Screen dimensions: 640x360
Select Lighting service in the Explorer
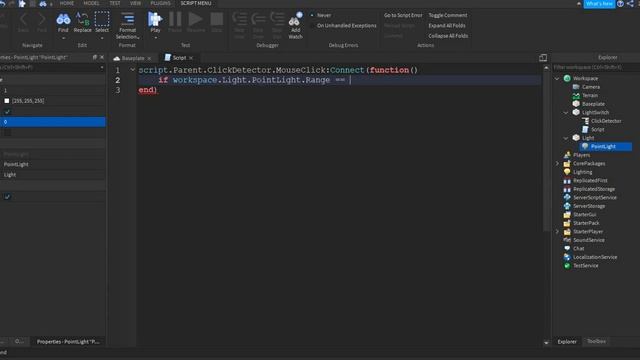coord(582,172)
